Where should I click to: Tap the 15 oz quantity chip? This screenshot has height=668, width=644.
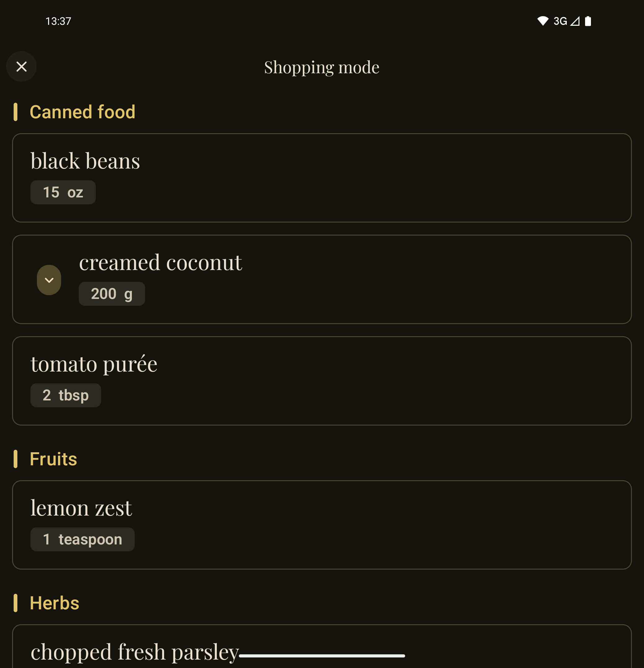[63, 192]
